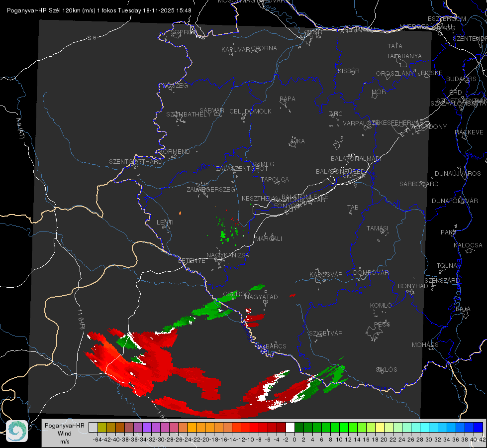
Task: Click the TAB town label
Action: pyautogui.click(x=353, y=208)
